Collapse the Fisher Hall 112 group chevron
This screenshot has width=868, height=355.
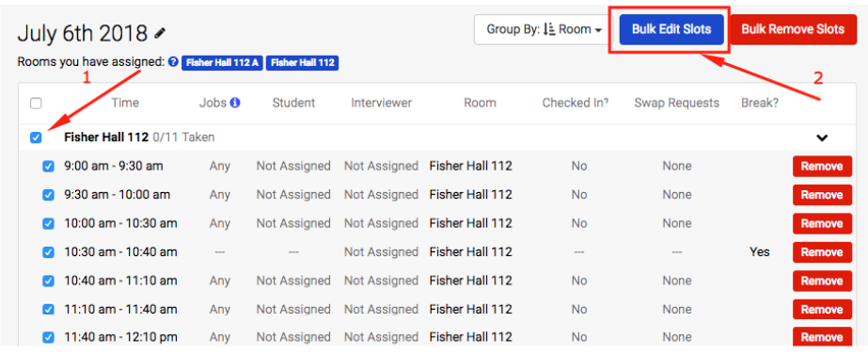pos(822,137)
